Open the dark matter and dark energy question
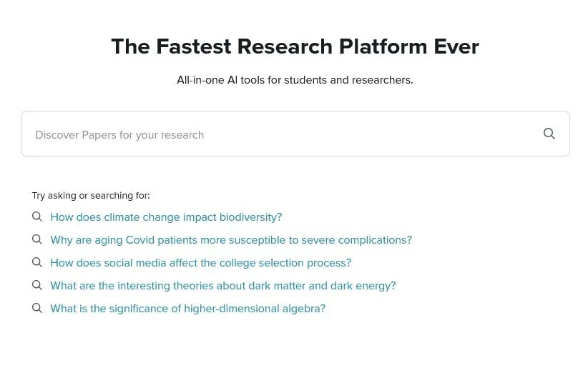 click(222, 286)
